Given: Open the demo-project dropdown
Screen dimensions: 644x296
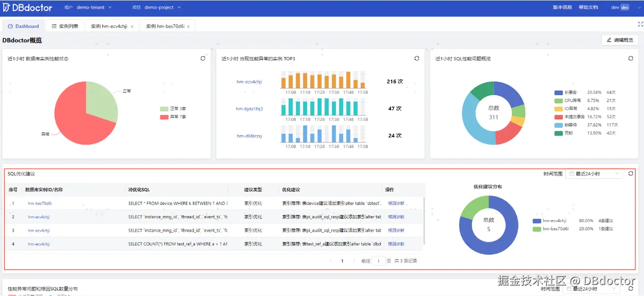Looking at the screenshot, I should tap(162, 7).
